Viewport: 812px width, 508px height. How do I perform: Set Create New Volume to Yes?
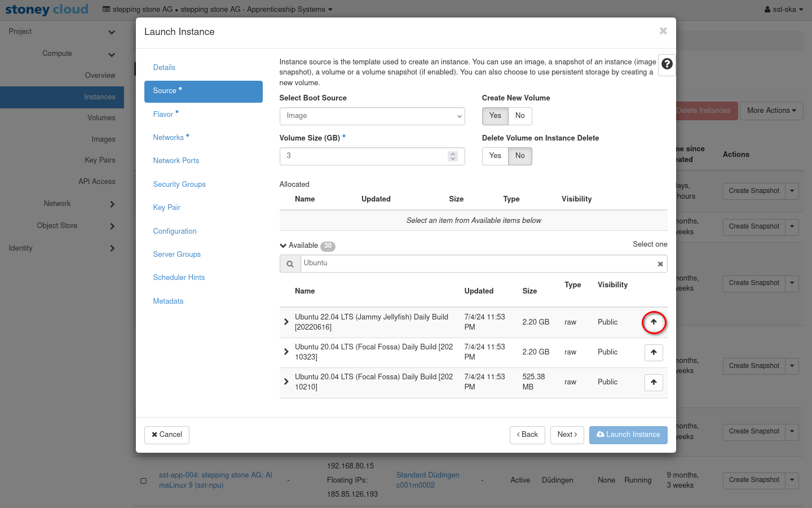(x=495, y=116)
